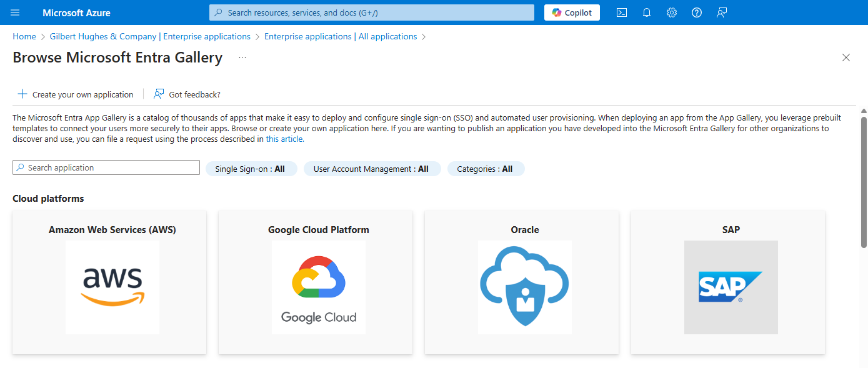Launch Cloud Shell from the top bar
The height and width of the screenshot is (368, 868).
(x=622, y=12)
